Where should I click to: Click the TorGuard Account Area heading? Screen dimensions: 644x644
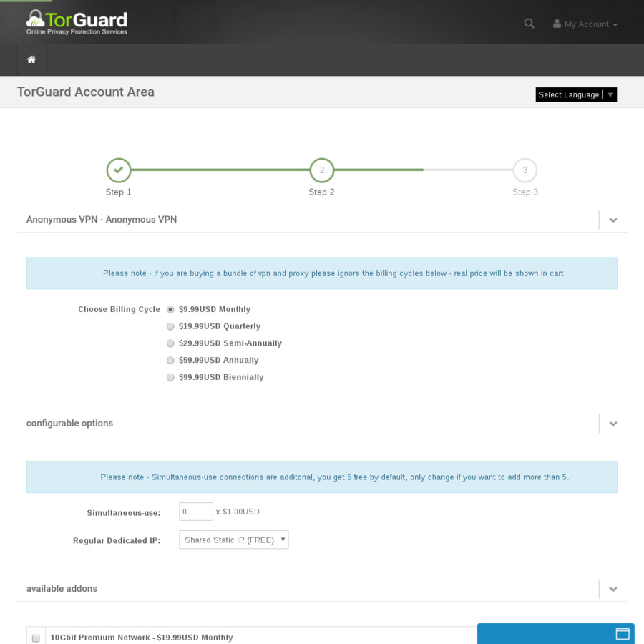(85, 92)
